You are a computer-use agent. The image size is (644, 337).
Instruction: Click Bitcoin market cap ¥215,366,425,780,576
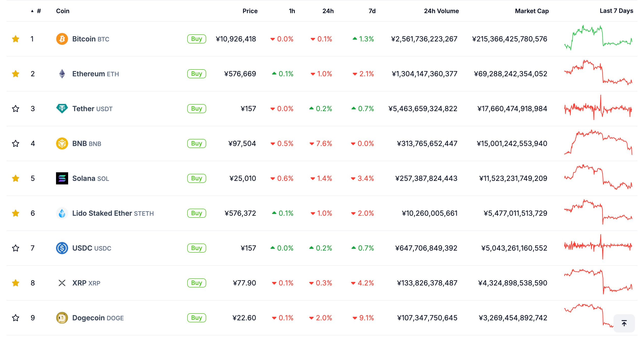click(x=509, y=39)
